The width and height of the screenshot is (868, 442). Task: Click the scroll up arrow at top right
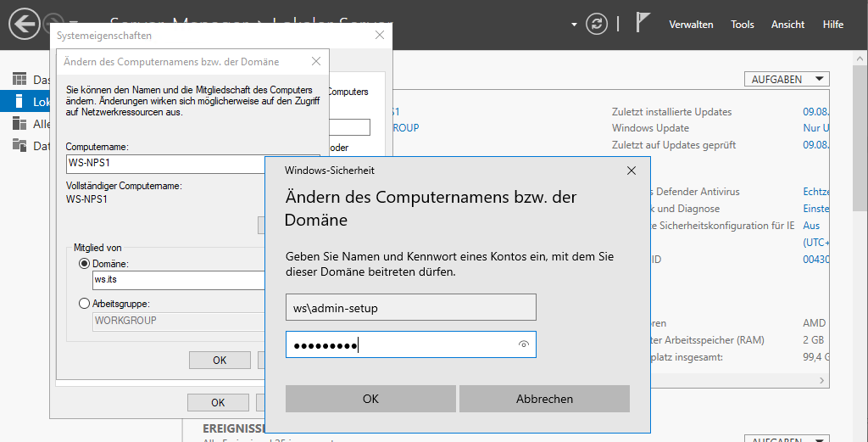point(861,57)
